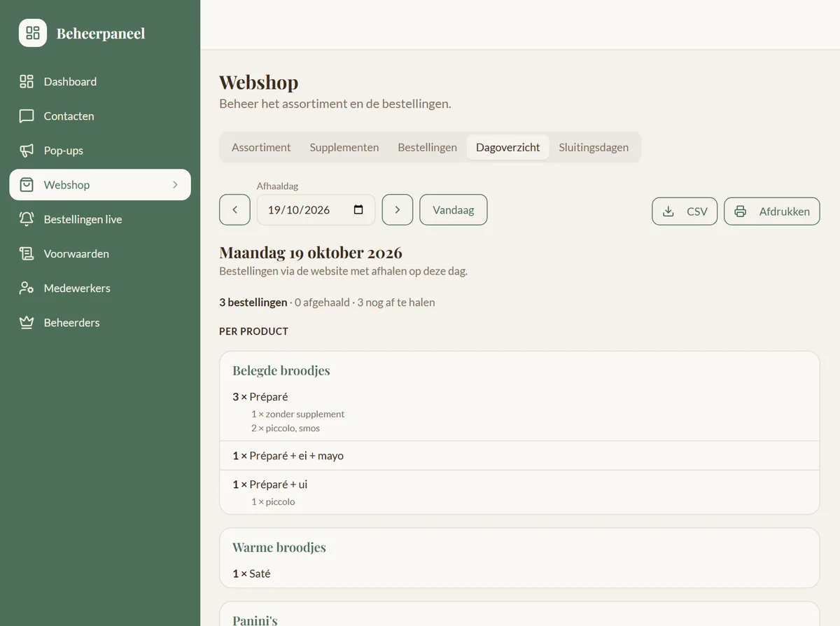
Task: Click the '3 bestellingen' summary text
Action: tap(253, 302)
